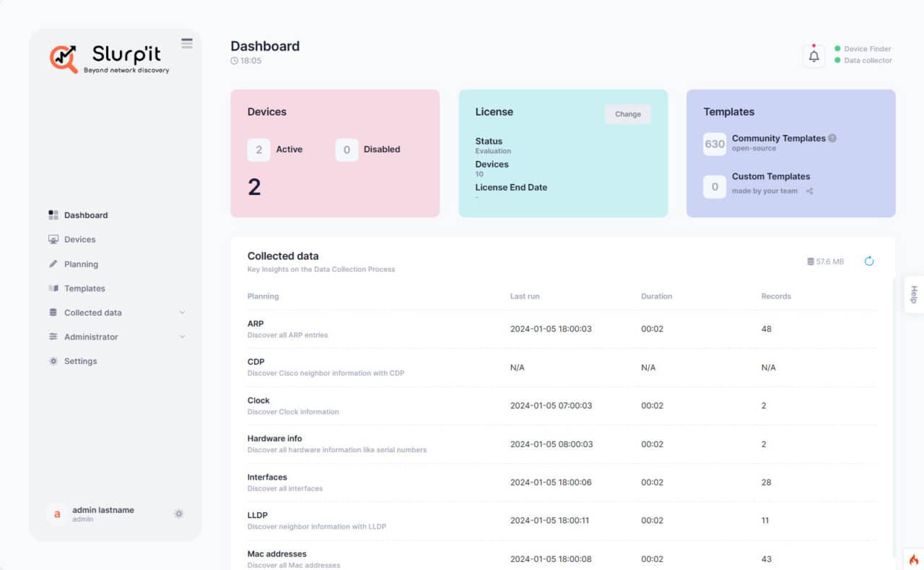924x570 pixels.
Task: Click the flame icon at bottom right
Action: click(913, 559)
